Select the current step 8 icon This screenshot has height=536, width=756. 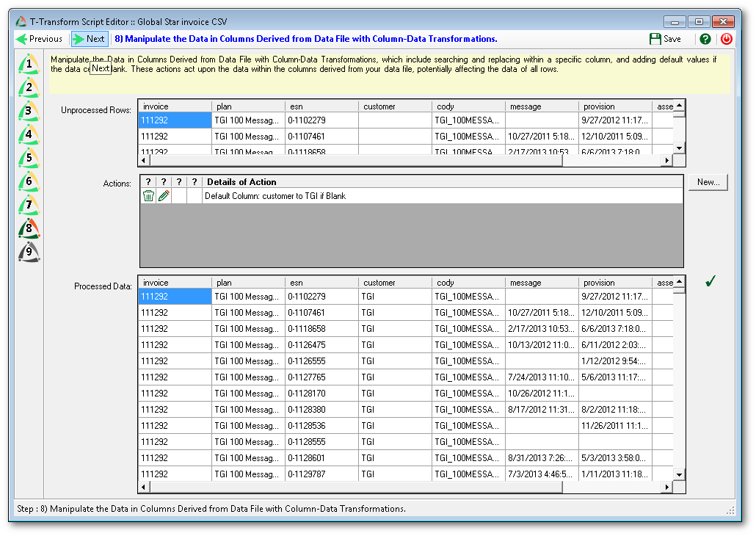tap(29, 228)
